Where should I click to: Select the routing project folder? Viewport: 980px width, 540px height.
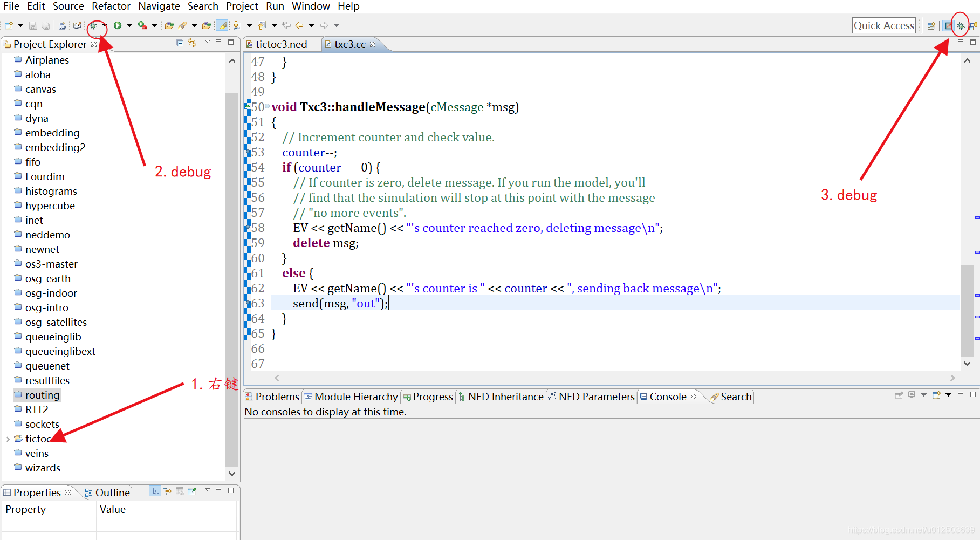point(42,395)
